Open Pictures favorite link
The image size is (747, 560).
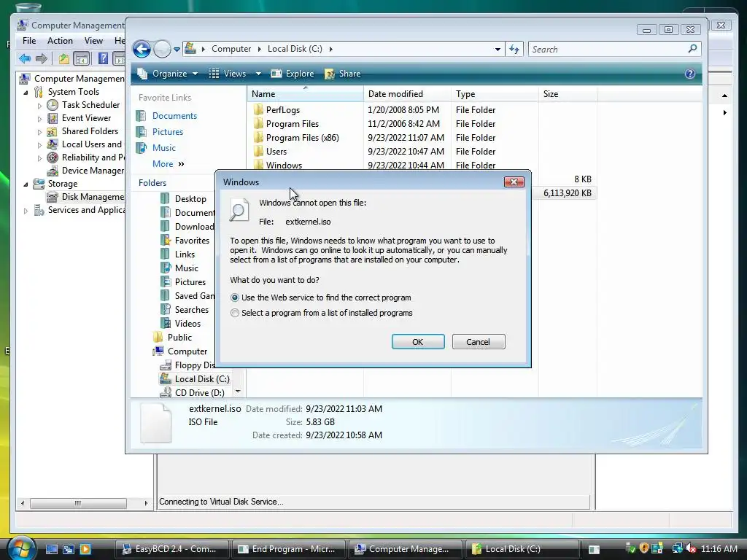[x=168, y=132]
